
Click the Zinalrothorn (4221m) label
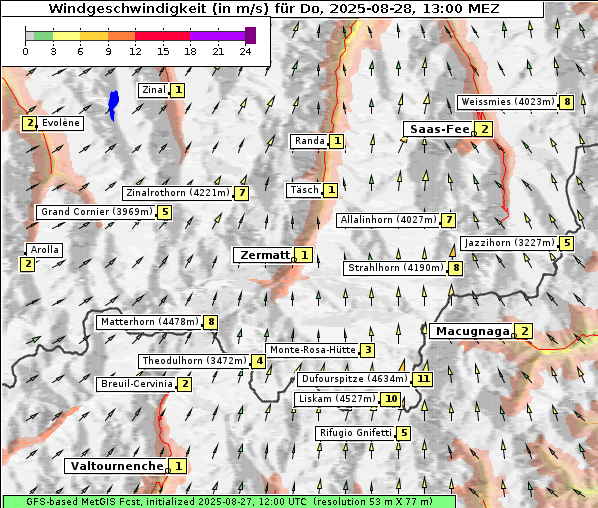(x=178, y=193)
